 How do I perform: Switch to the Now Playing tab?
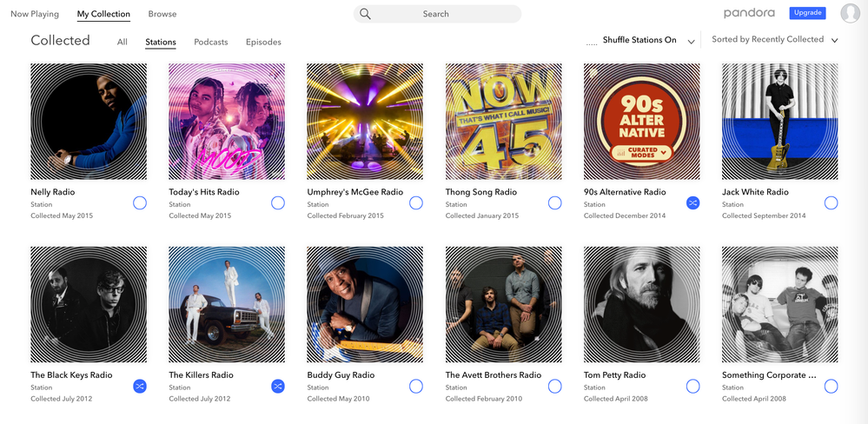(x=35, y=14)
